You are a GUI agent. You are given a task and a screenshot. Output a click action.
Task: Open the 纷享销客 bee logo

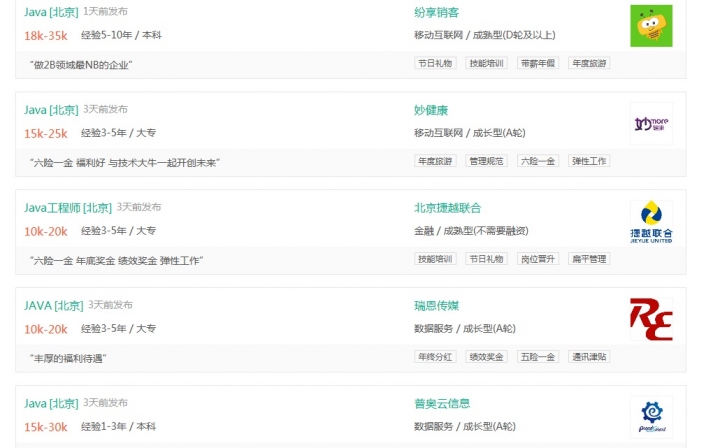point(651,26)
